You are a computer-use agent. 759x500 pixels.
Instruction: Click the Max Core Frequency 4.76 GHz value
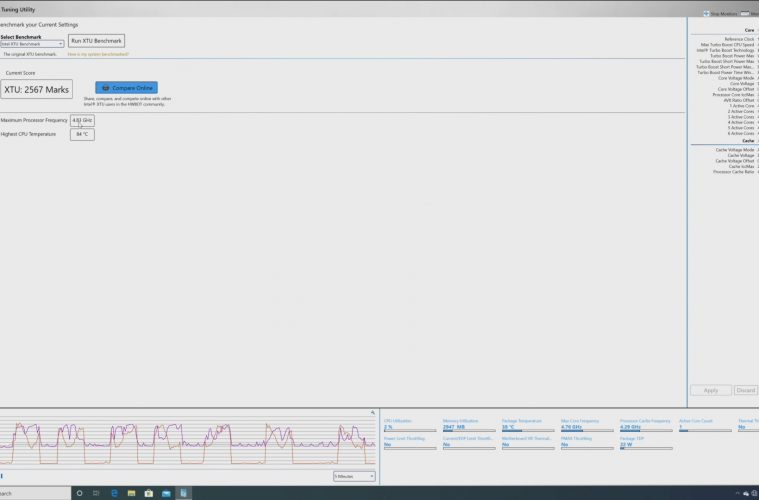(x=572, y=427)
